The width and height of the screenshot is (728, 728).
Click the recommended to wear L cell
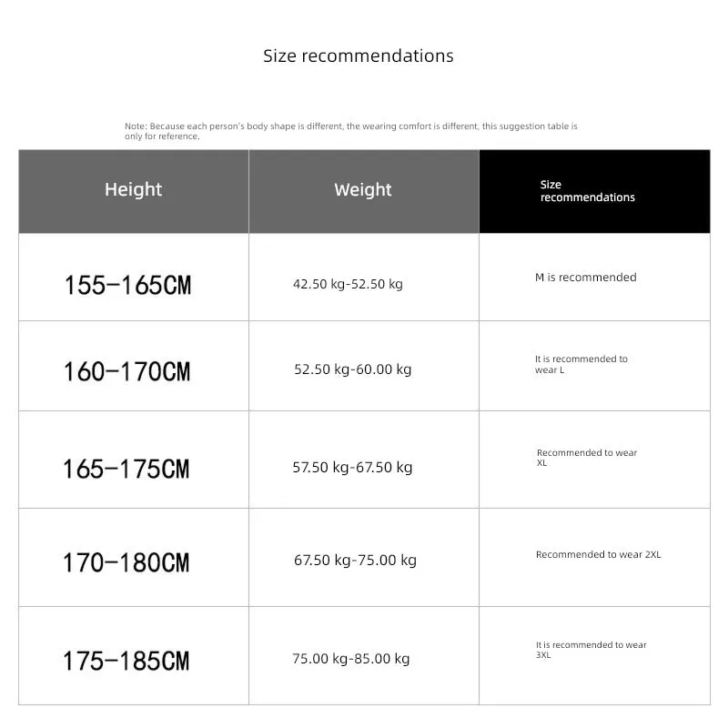pyautogui.click(x=594, y=366)
